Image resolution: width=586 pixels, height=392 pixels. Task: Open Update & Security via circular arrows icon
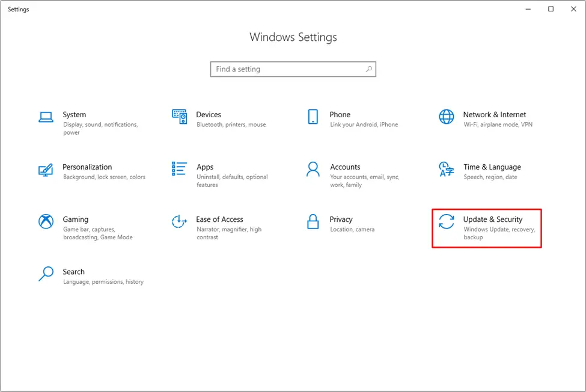446,222
